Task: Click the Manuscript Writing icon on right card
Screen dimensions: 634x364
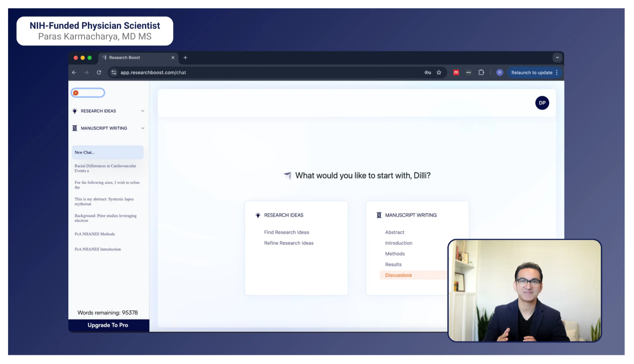Action: click(379, 215)
